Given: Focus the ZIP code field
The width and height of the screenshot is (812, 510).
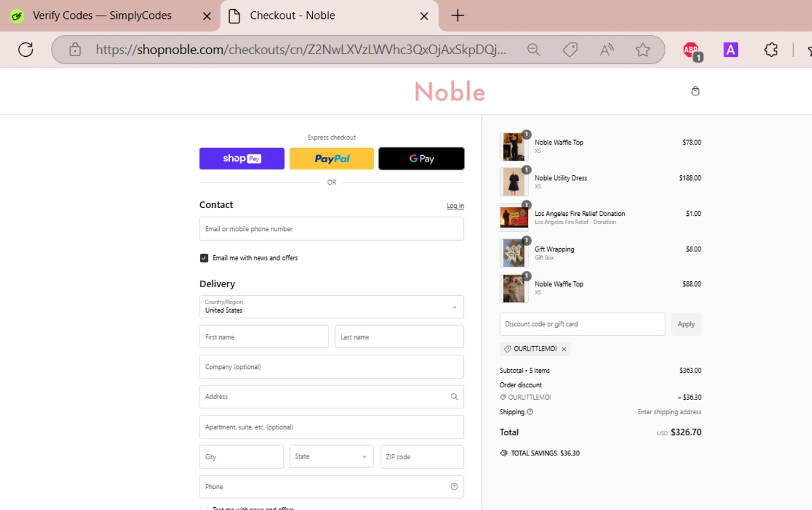Looking at the screenshot, I should coord(422,456).
